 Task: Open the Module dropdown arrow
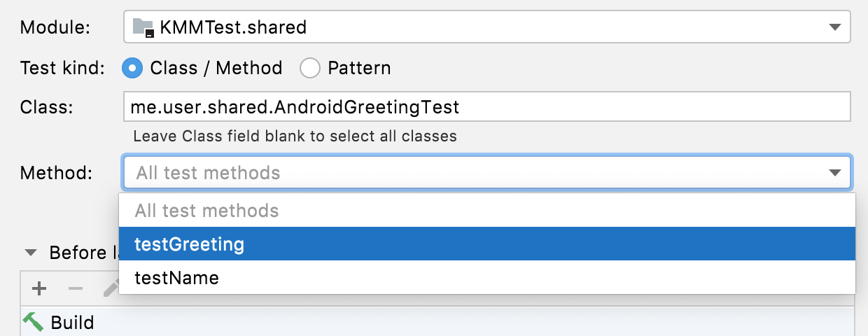[834, 28]
